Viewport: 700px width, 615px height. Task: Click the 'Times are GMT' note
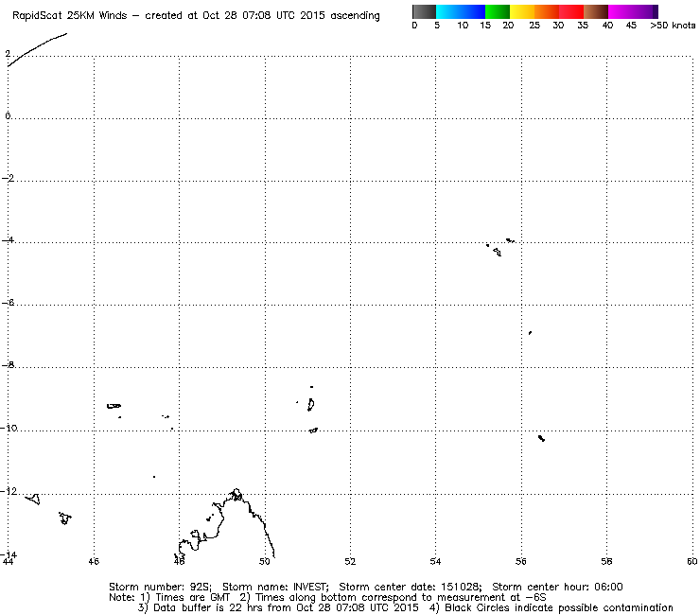pos(192,598)
